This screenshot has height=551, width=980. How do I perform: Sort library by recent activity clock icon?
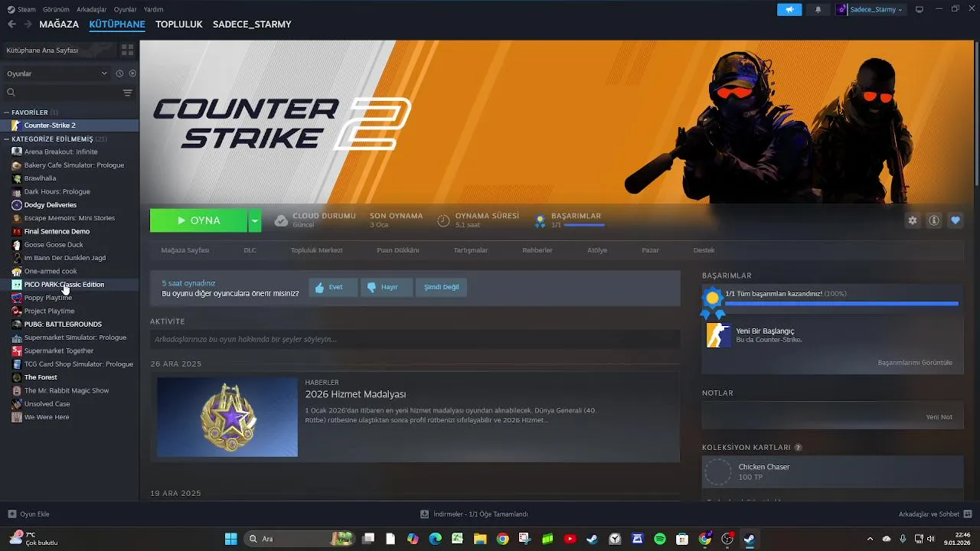(119, 73)
